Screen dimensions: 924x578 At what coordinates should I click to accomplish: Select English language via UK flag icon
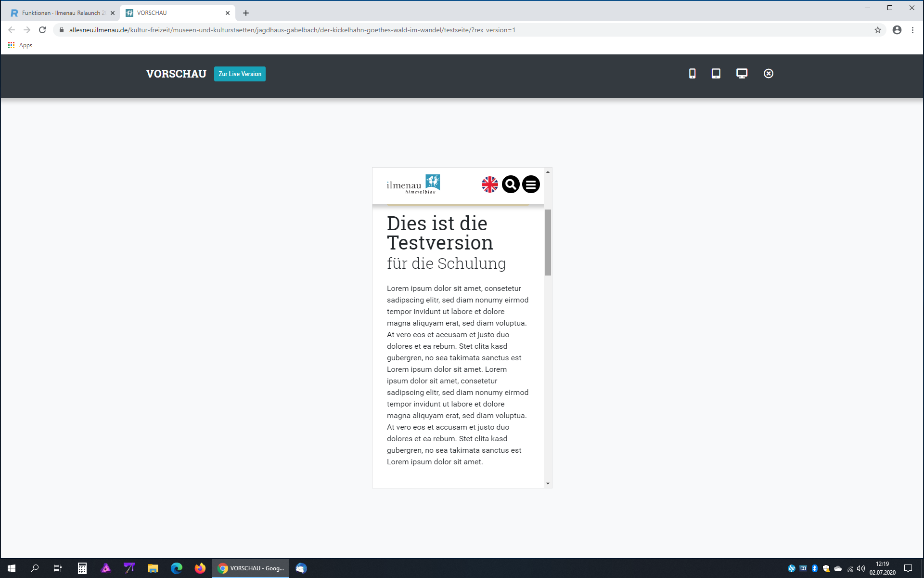pos(490,184)
